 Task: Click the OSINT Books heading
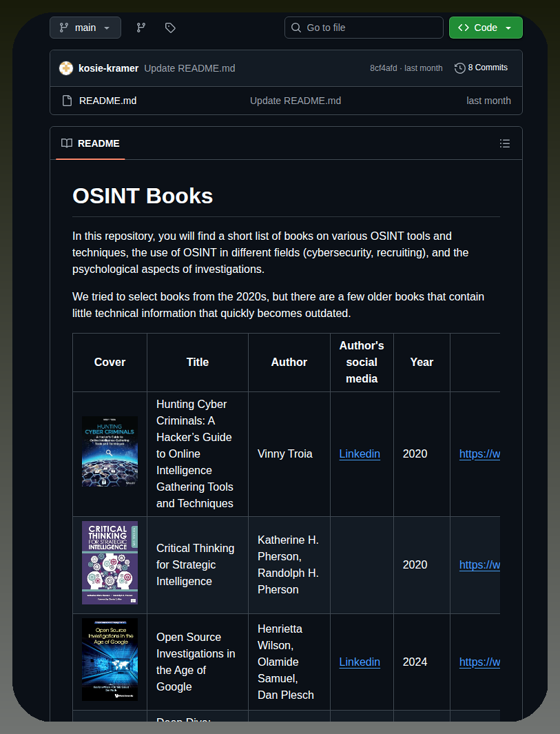tap(143, 196)
